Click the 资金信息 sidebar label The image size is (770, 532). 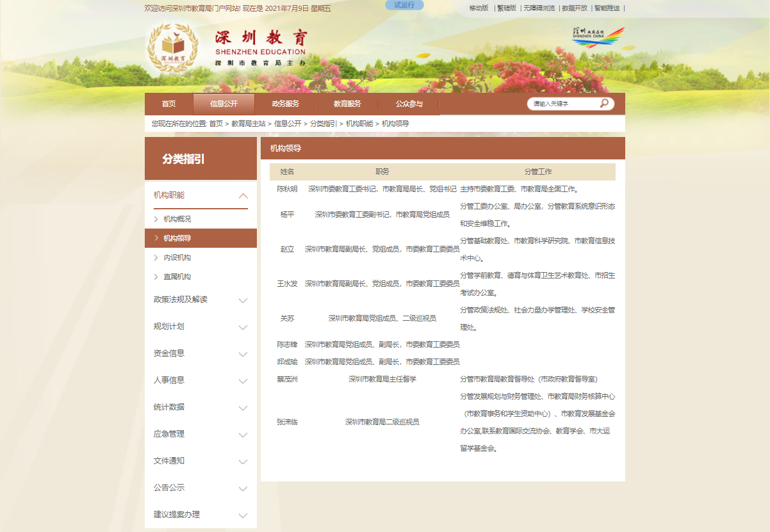169,353
